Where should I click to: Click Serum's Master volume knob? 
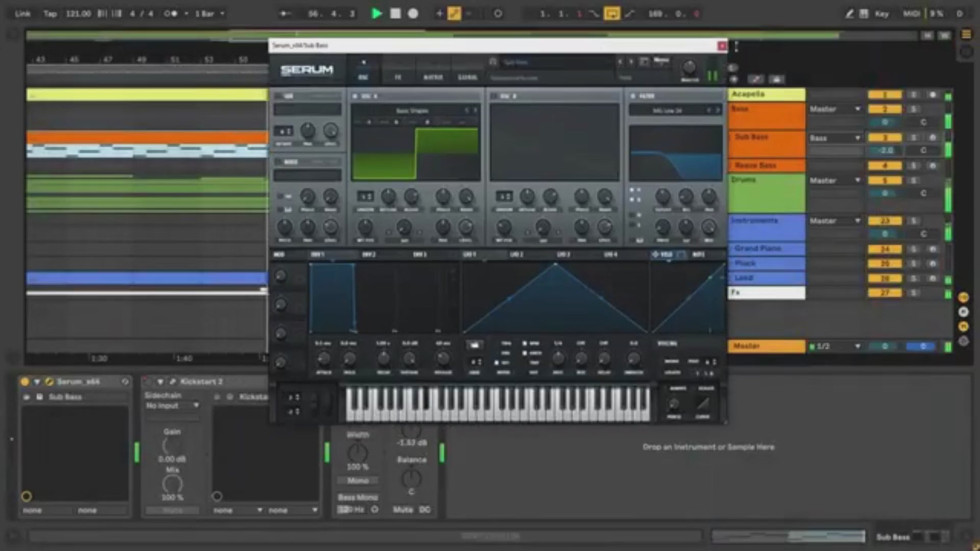689,67
